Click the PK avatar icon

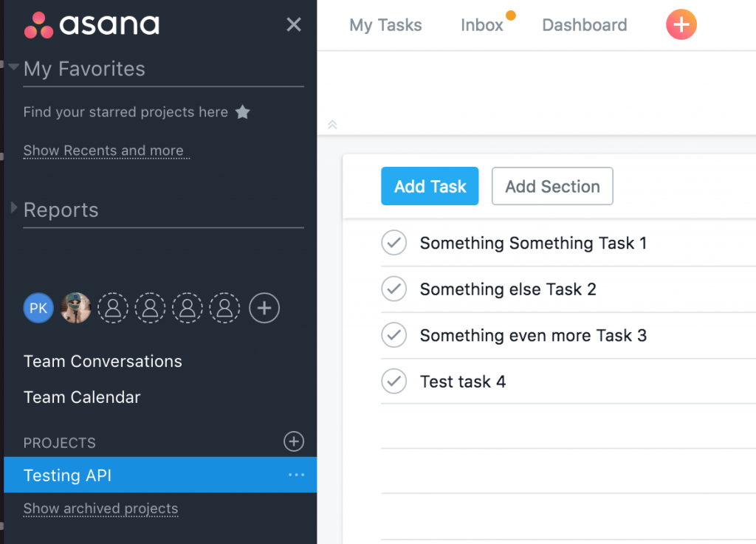pyautogui.click(x=38, y=308)
